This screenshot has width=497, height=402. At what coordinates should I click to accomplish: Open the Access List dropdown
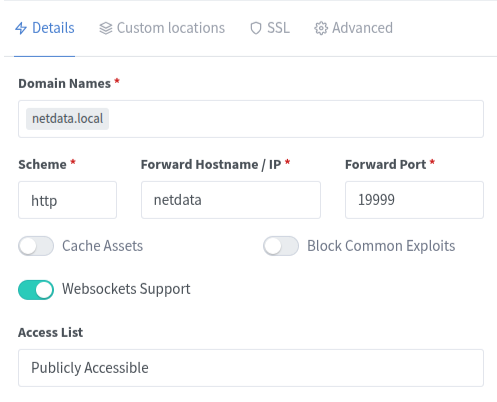pyautogui.click(x=251, y=368)
